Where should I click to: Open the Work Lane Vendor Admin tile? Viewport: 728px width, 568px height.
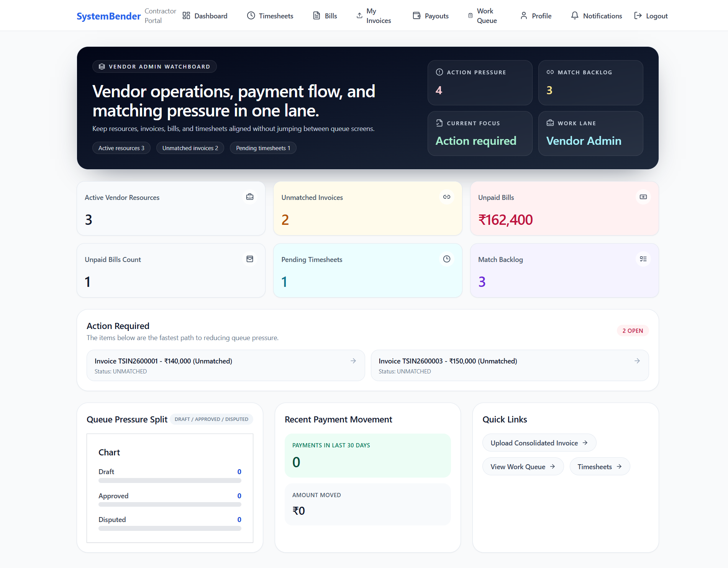click(590, 133)
